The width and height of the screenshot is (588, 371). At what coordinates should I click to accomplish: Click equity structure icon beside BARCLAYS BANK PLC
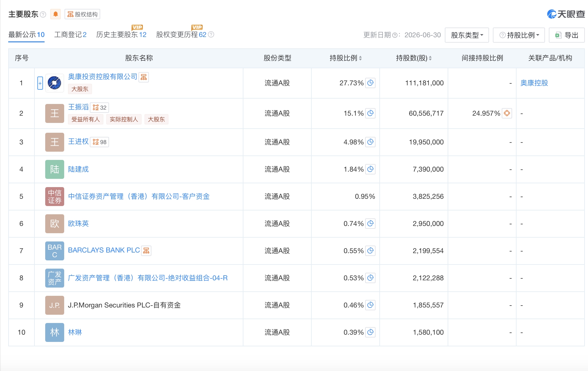pos(146,251)
